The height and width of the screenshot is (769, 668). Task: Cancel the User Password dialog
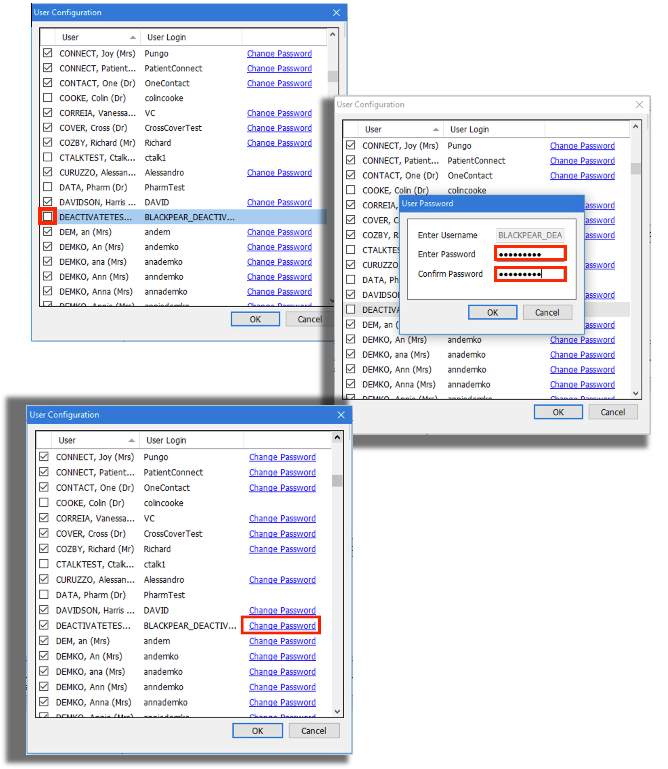[x=547, y=312]
